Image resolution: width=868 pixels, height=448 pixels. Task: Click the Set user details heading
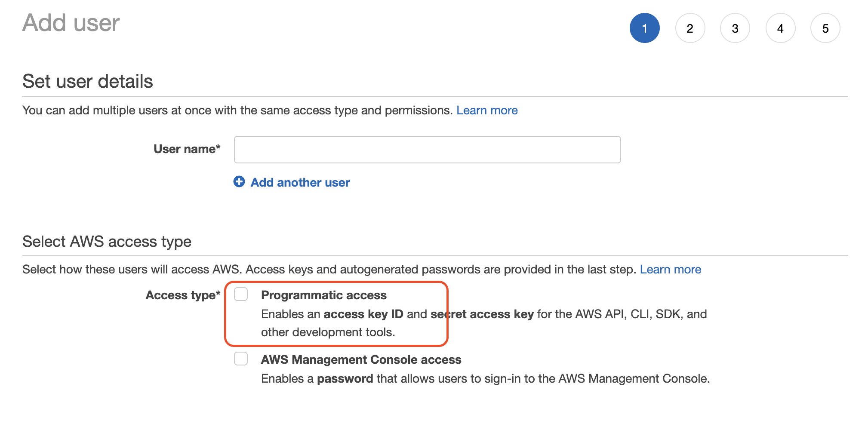[88, 81]
